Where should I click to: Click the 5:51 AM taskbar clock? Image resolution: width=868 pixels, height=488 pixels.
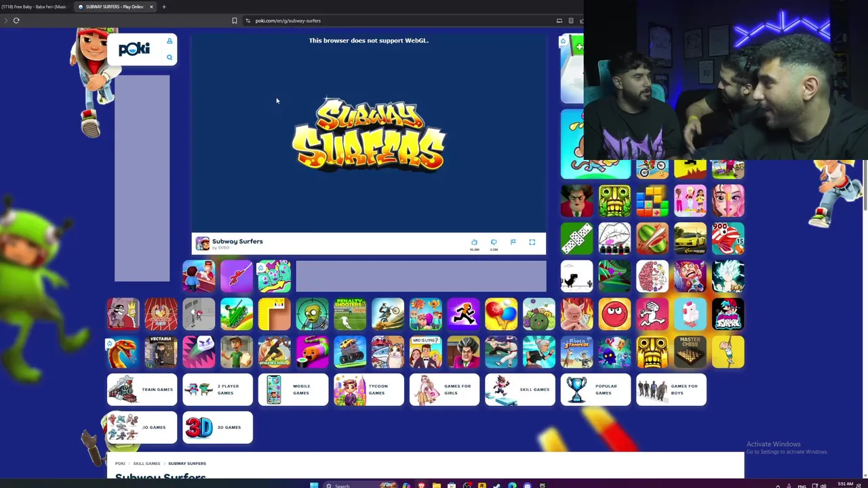pyautogui.click(x=845, y=484)
